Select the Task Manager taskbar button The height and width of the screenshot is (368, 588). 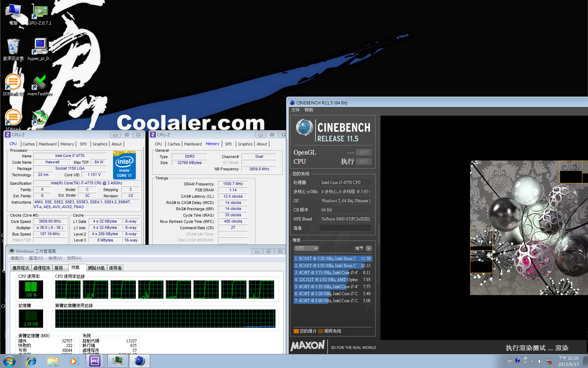point(118,361)
